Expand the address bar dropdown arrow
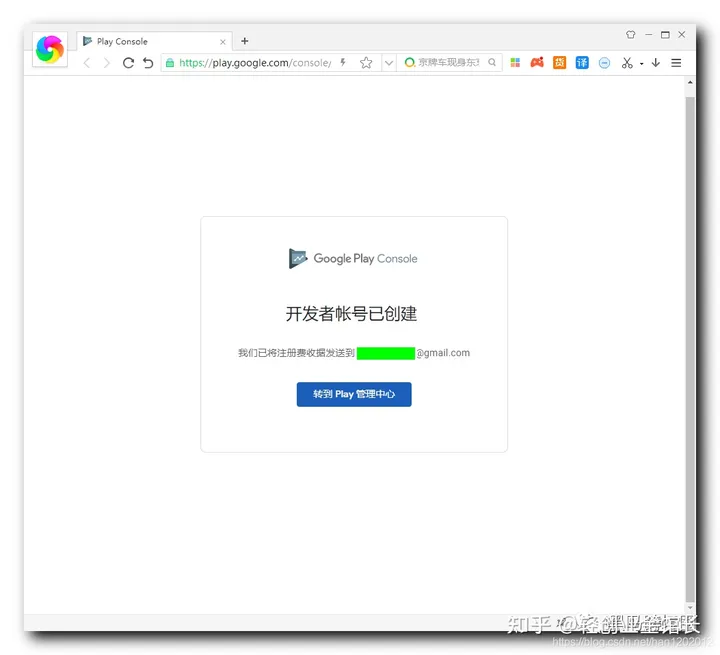The height and width of the screenshot is (655, 720). (x=389, y=63)
